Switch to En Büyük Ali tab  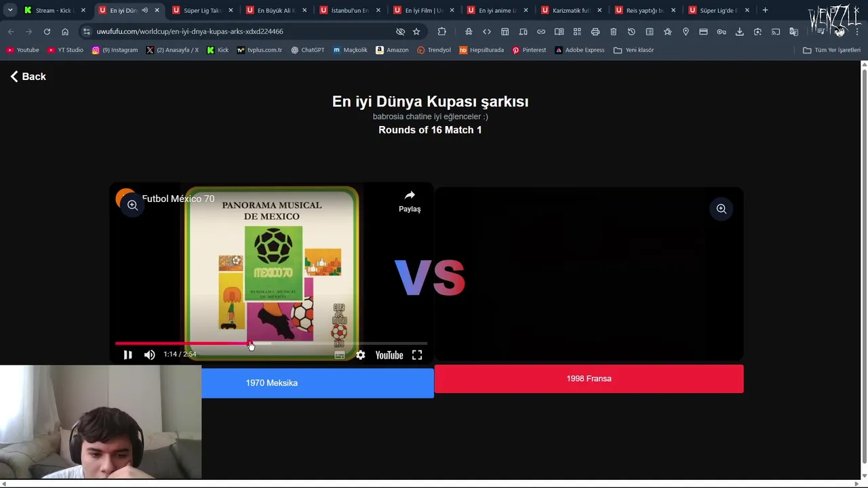[x=275, y=10]
